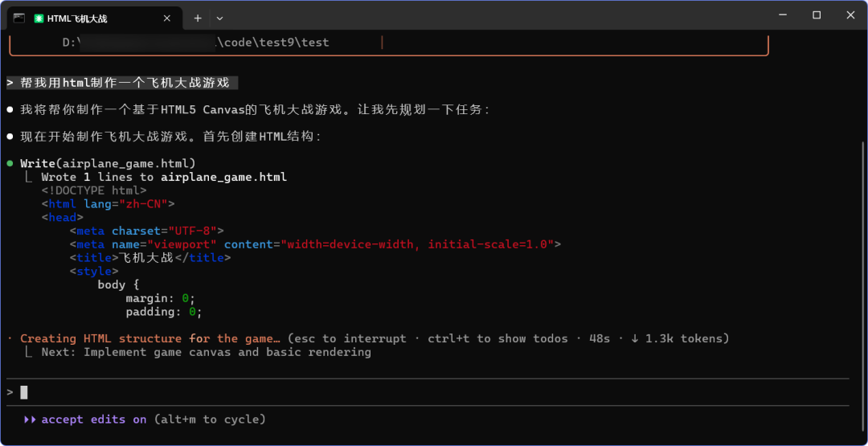
Task: Open a new terminal tab with plus button
Action: 198,18
